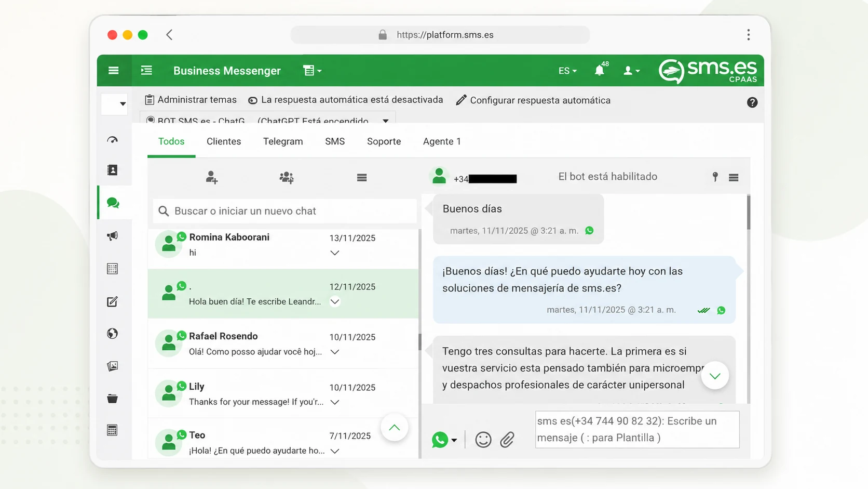This screenshot has height=489, width=868.
Task: Expand Lily chat options chevron
Action: point(335,402)
